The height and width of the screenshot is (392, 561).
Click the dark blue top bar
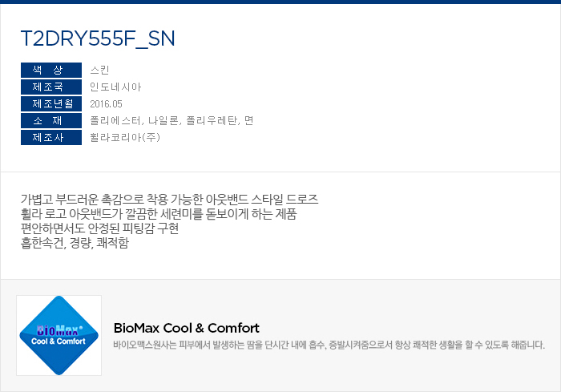[280, 2]
